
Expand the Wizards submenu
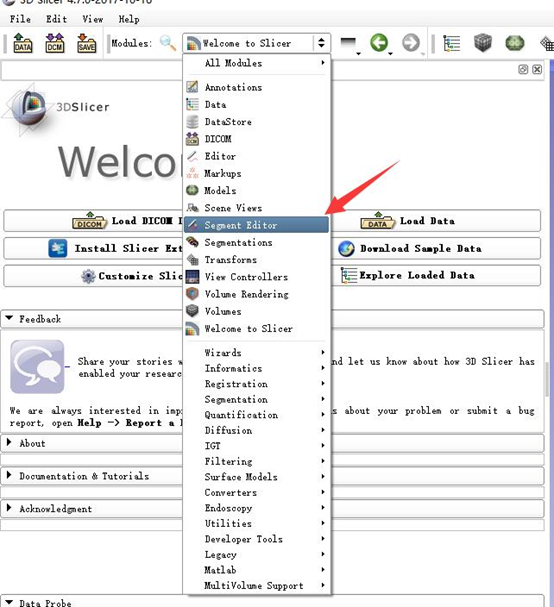(257, 352)
